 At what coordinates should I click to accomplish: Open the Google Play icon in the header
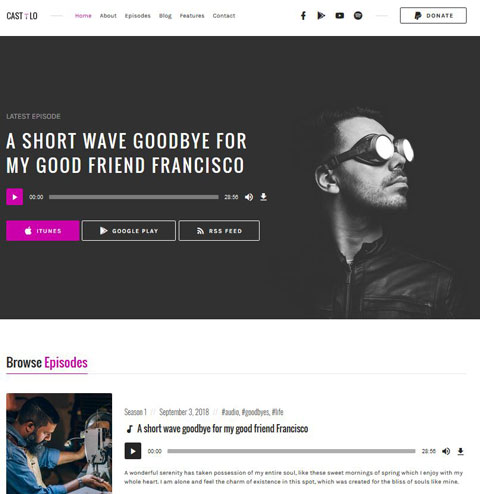[x=321, y=16]
